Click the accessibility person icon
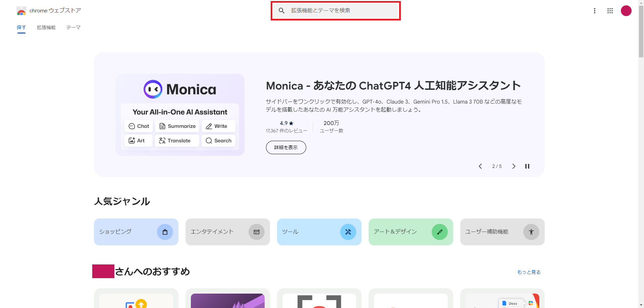Viewport: 644px width, 308px height. (531, 232)
